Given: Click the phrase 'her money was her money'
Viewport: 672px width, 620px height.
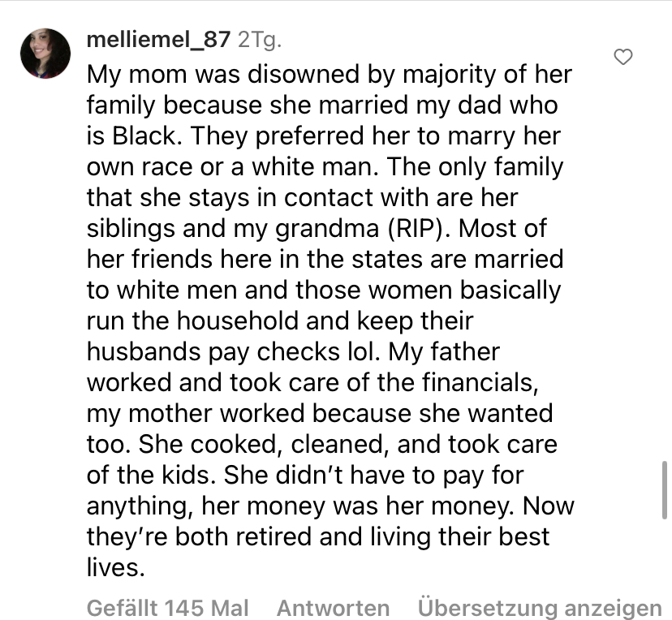Looking at the screenshot, I should click(x=357, y=506).
